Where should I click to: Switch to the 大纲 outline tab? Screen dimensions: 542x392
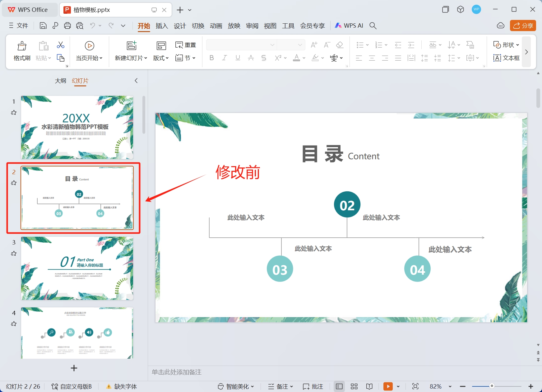(x=61, y=80)
